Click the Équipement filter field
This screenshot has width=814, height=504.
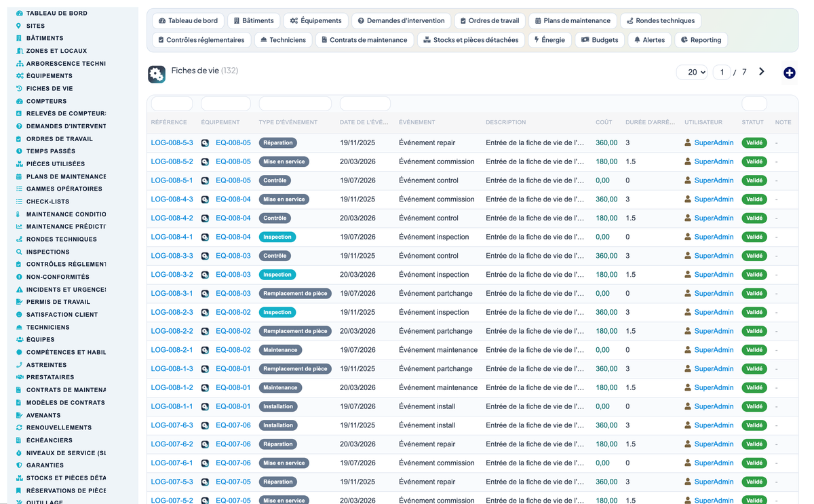226,104
